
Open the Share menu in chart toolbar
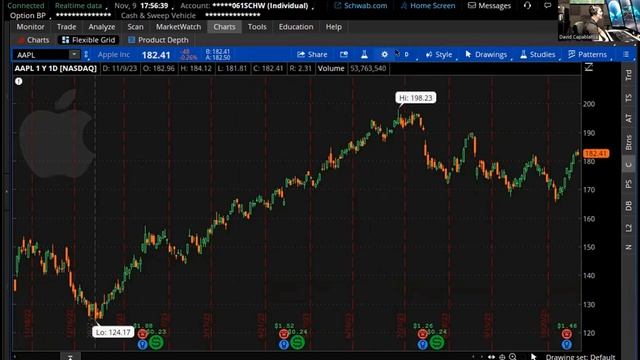[x=312, y=55]
